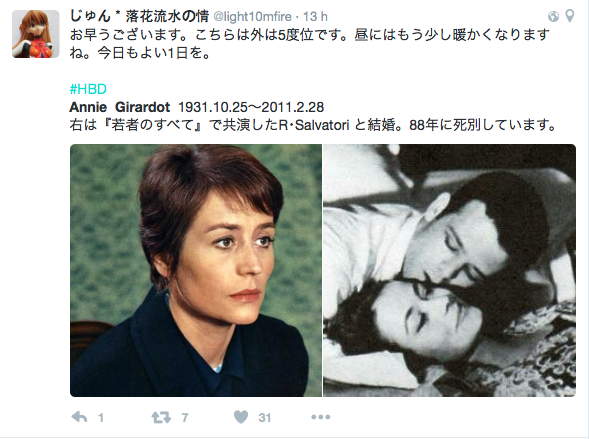Retweet this post using the retweet icon
Screen dimensions: 589x439
click(161, 417)
